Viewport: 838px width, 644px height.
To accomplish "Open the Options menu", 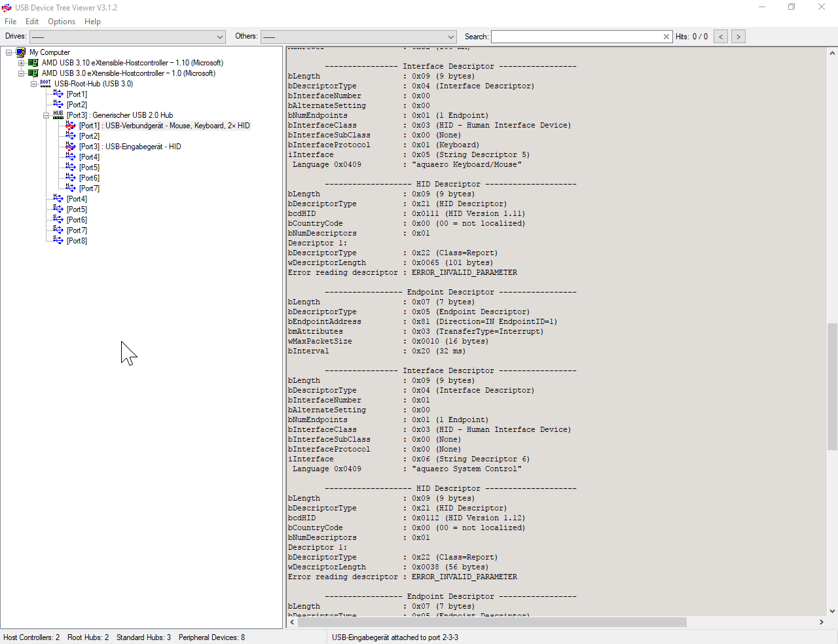I will (x=62, y=22).
